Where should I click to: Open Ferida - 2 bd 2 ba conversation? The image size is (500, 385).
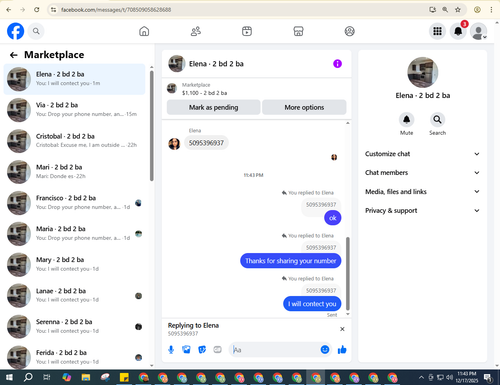coord(75,357)
